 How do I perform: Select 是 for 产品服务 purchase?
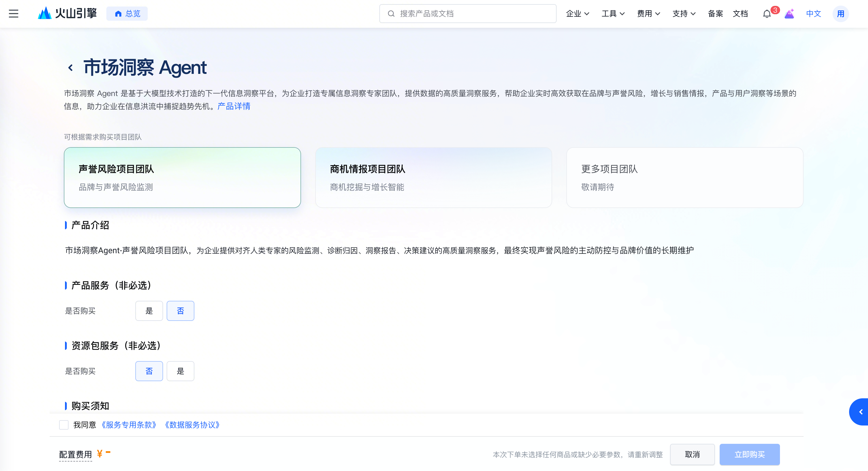tap(149, 311)
